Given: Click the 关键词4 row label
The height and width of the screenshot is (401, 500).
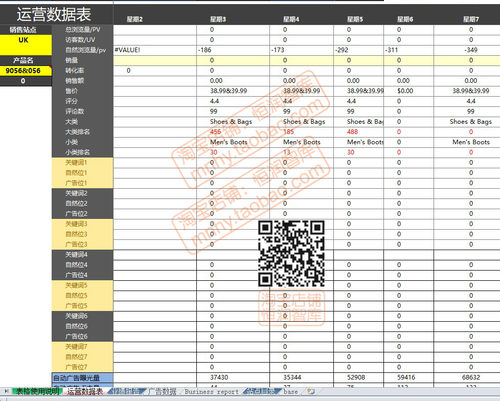Looking at the screenshot, I should 83,255.
